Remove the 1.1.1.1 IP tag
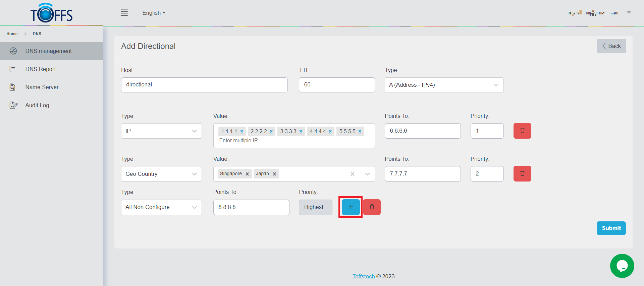Viewport: 644px width, 286px height. point(241,132)
